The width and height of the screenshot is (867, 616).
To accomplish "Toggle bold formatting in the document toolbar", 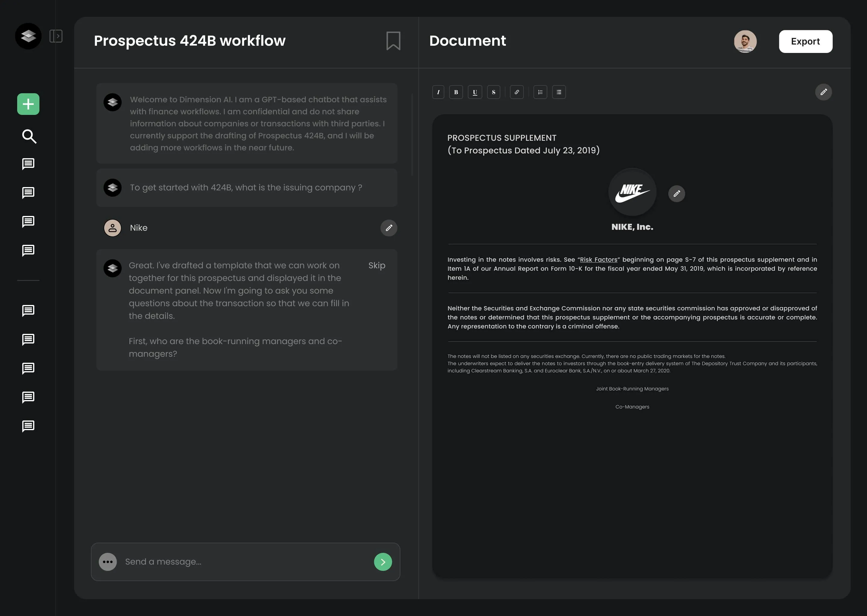I will click(x=456, y=92).
